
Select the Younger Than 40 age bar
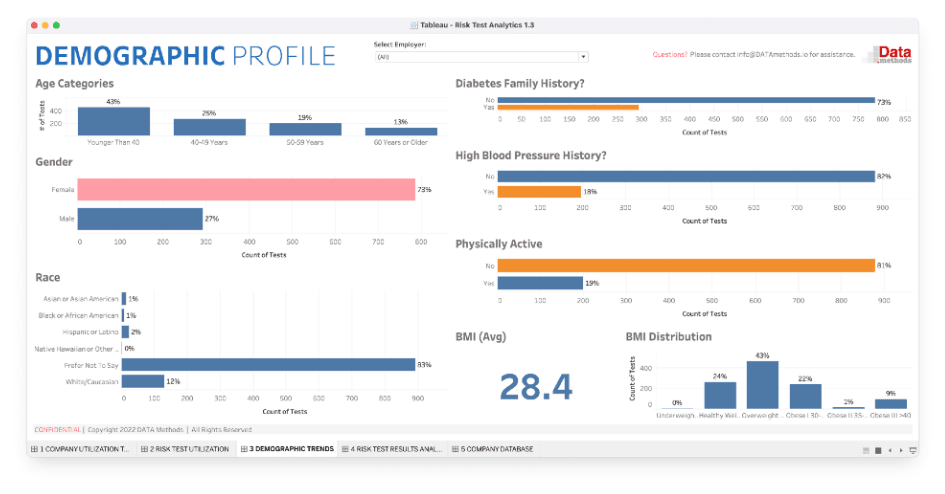[113, 121]
